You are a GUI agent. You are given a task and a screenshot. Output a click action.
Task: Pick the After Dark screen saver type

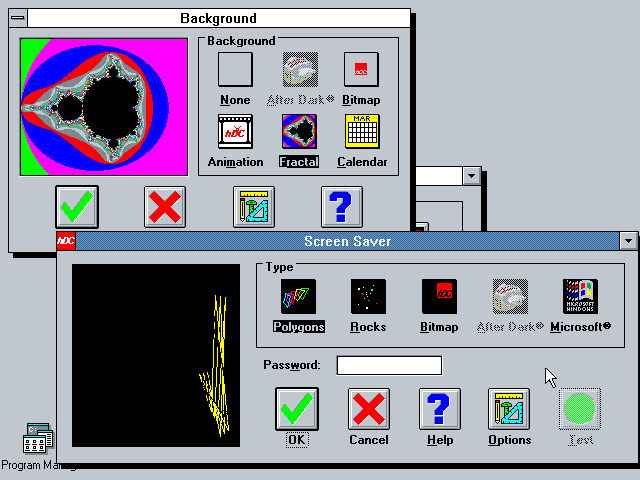(x=510, y=297)
